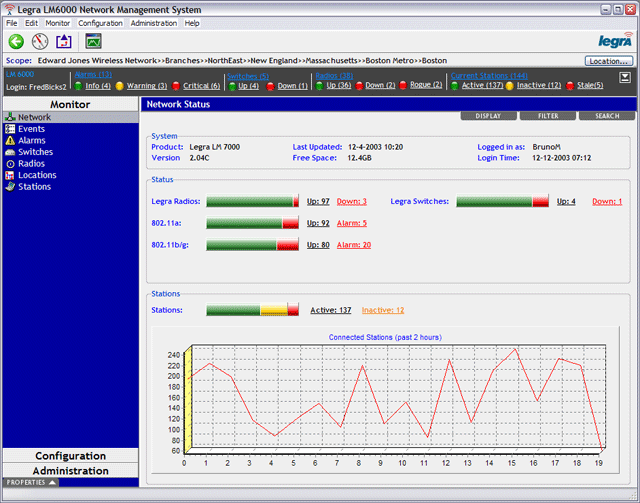Click 802.11b/g Alarm: 20 link
The image size is (640, 503).
tap(353, 245)
